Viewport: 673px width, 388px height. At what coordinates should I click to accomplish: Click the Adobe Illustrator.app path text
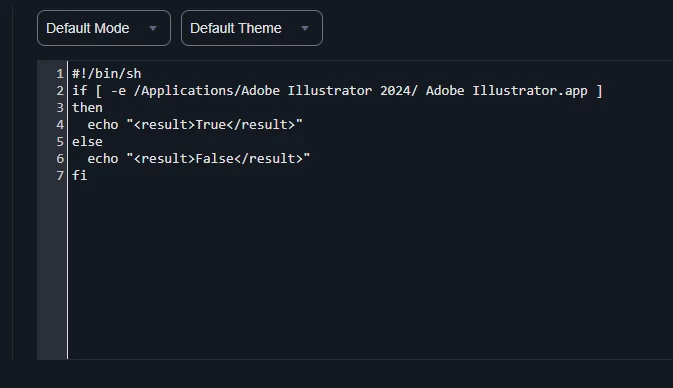[x=506, y=91]
